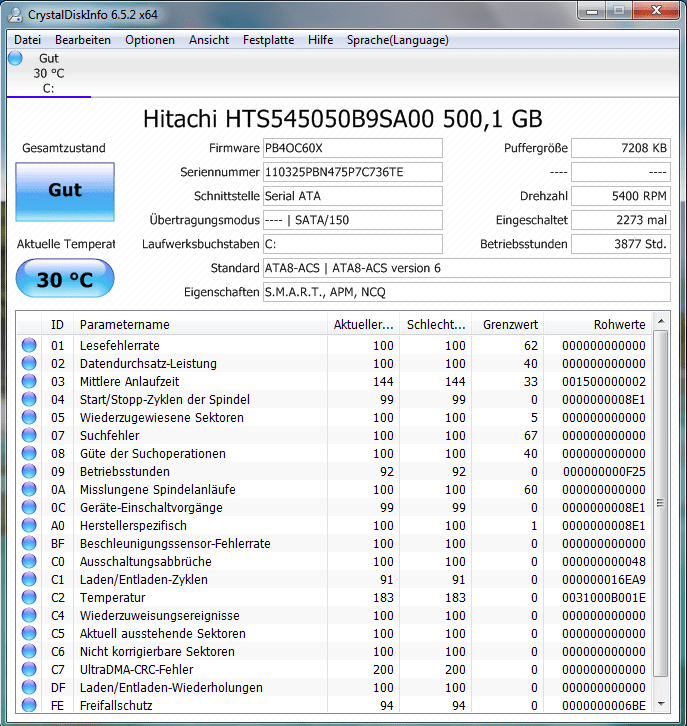This screenshot has width=687, height=726.
Task: Click status orb for Suchfehler row
Action: [x=29, y=436]
